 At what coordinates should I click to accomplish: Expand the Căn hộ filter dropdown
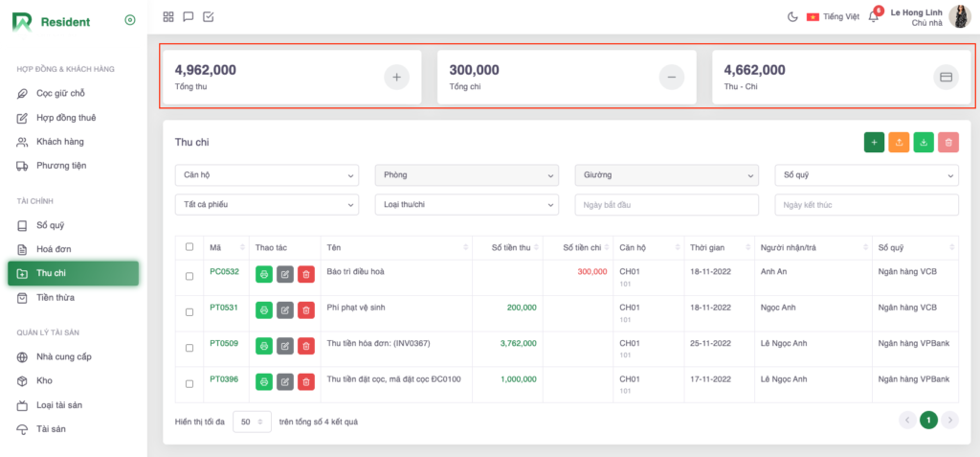coord(266,175)
